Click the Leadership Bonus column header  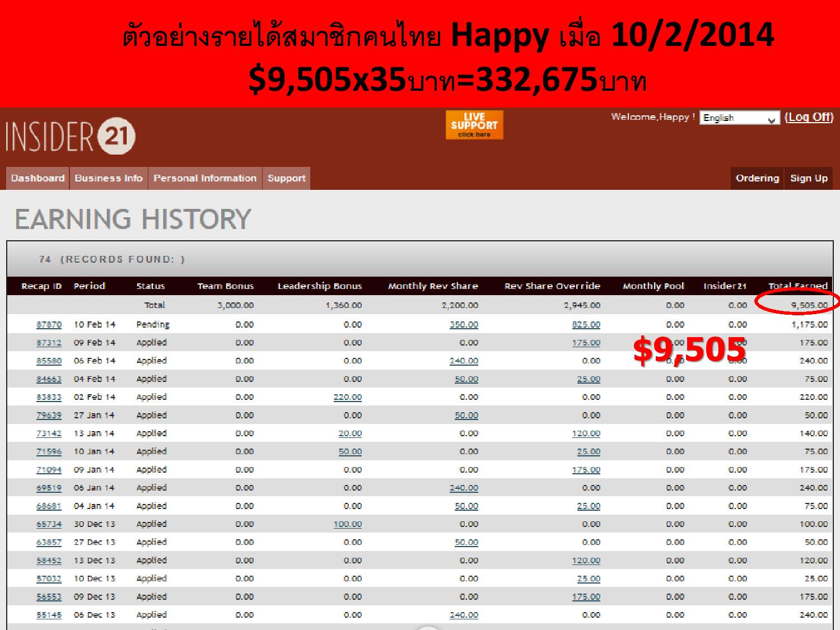(x=320, y=286)
